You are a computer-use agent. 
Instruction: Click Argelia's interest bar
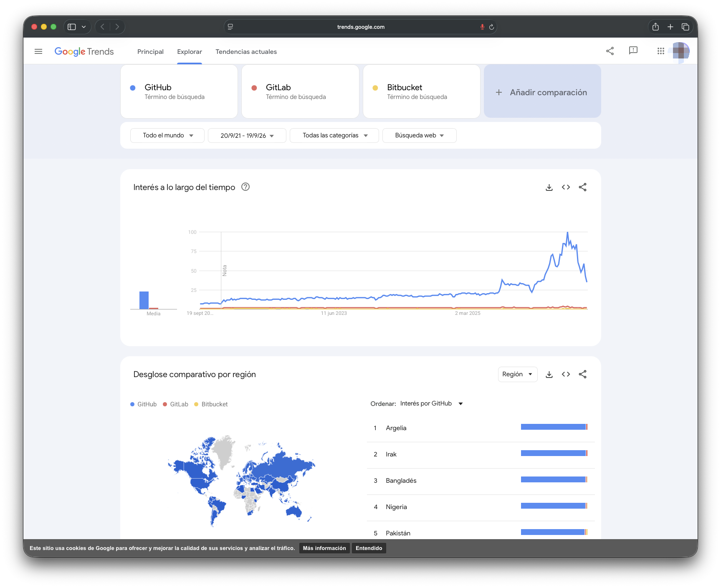point(554,427)
